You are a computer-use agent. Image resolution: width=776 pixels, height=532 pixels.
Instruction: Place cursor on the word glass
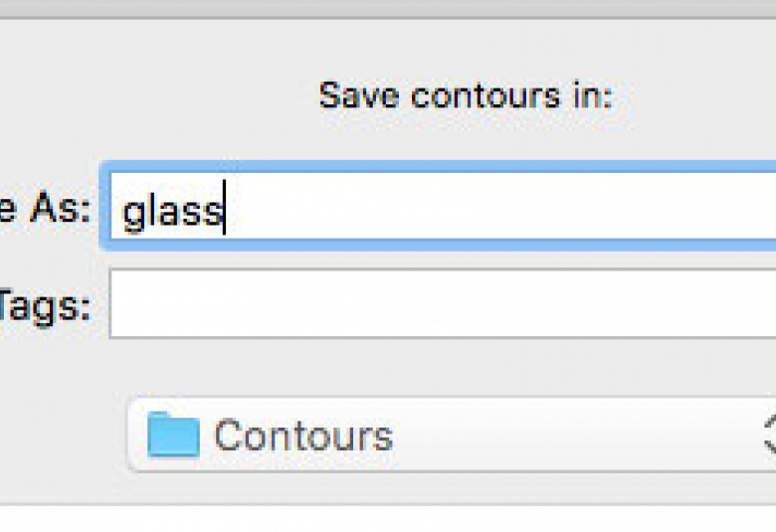click(172, 212)
